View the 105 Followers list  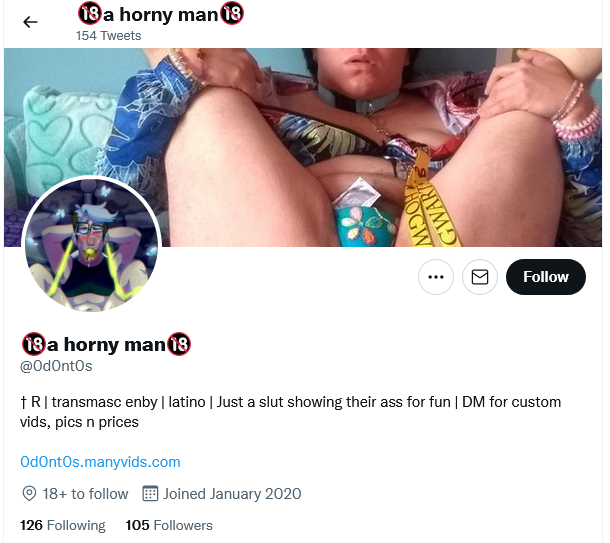(169, 525)
